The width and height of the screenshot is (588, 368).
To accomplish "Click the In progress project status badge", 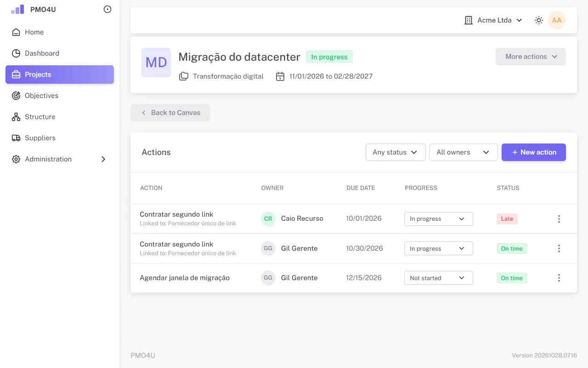I will click(x=329, y=57).
